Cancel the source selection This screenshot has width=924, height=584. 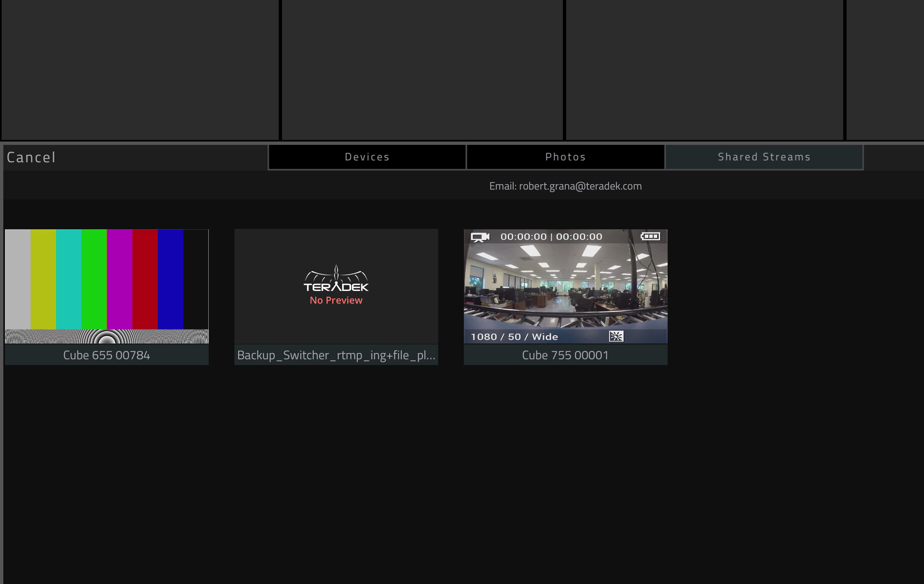click(x=31, y=157)
